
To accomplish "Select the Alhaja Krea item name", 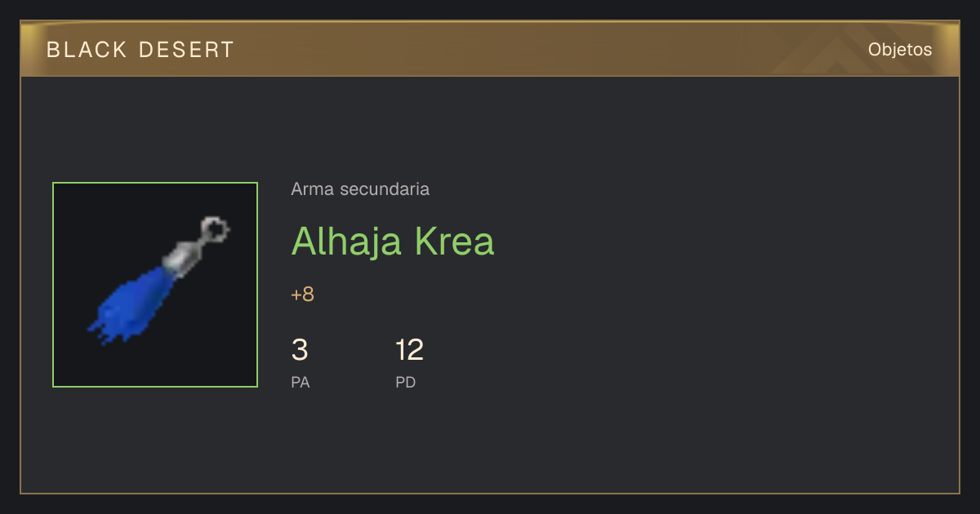I will 393,241.
